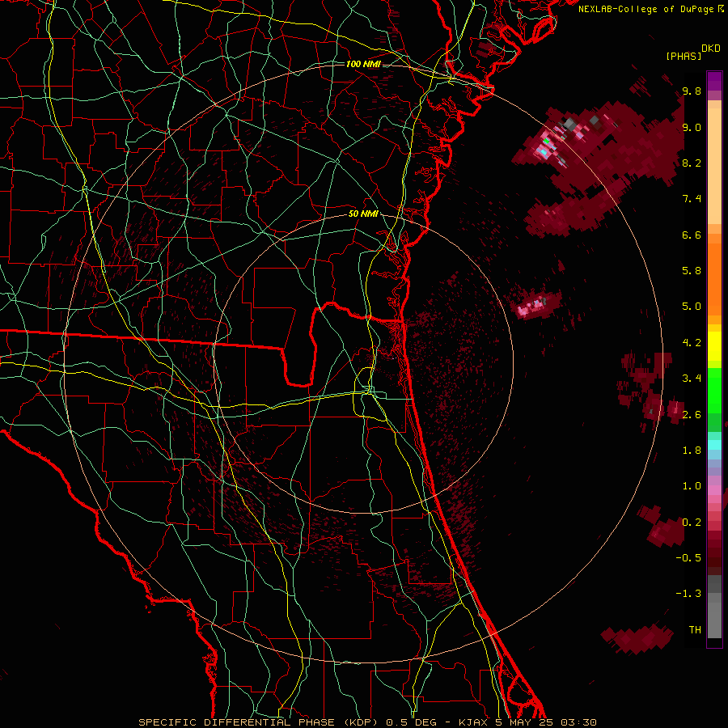Viewport: 728px width, 728px height.
Task: Click the 7.4 color scale value
Action: (692, 199)
